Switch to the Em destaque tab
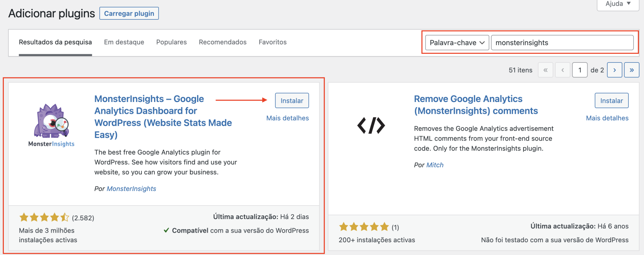The image size is (644, 255). (x=124, y=42)
